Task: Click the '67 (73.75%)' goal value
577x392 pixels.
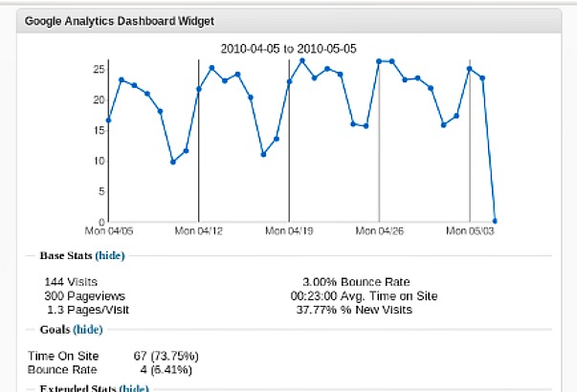Action: (x=166, y=356)
